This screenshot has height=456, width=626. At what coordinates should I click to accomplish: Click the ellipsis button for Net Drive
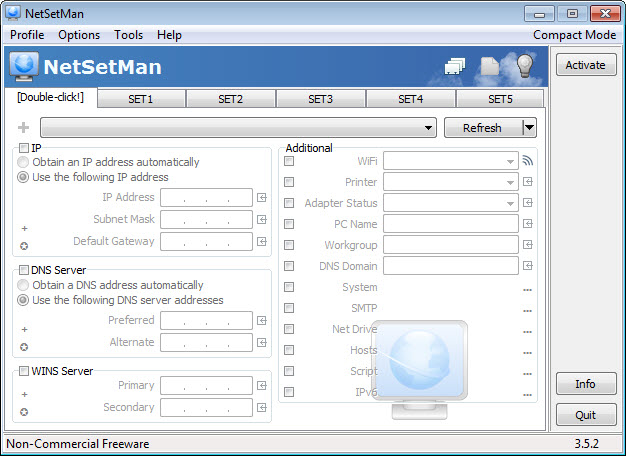527,332
